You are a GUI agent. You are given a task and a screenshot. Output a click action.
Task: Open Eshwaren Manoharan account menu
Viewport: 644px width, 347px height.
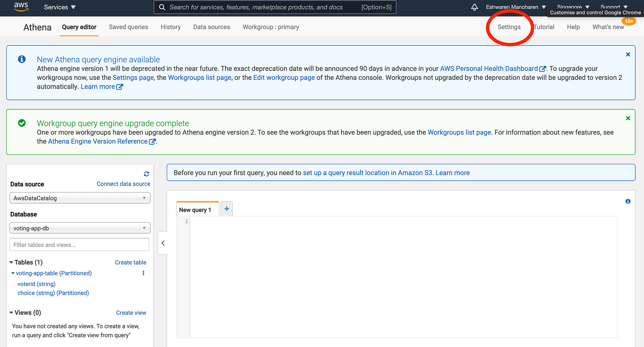pyautogui.click(x=516, y=7)
